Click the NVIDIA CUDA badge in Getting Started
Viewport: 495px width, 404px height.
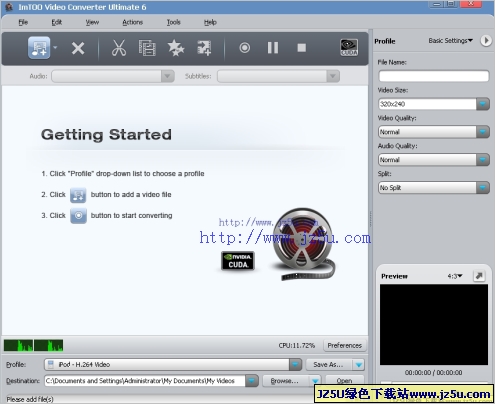point(238,261)
